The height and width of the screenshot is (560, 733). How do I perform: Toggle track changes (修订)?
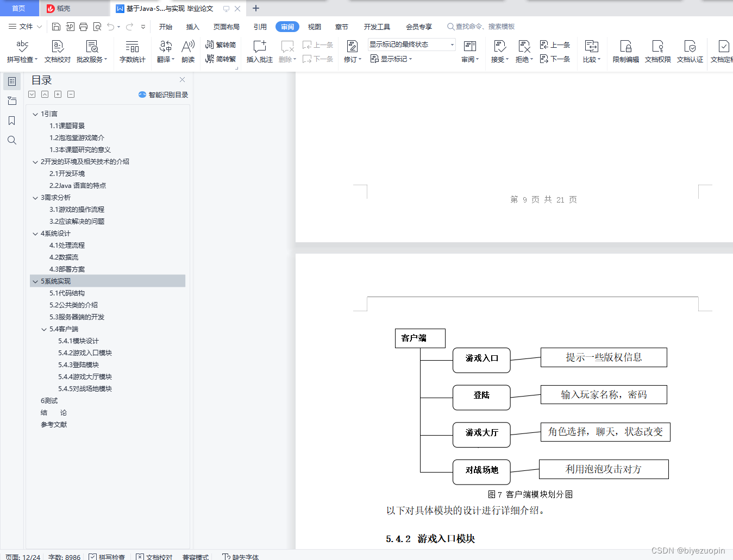(352, 52)
